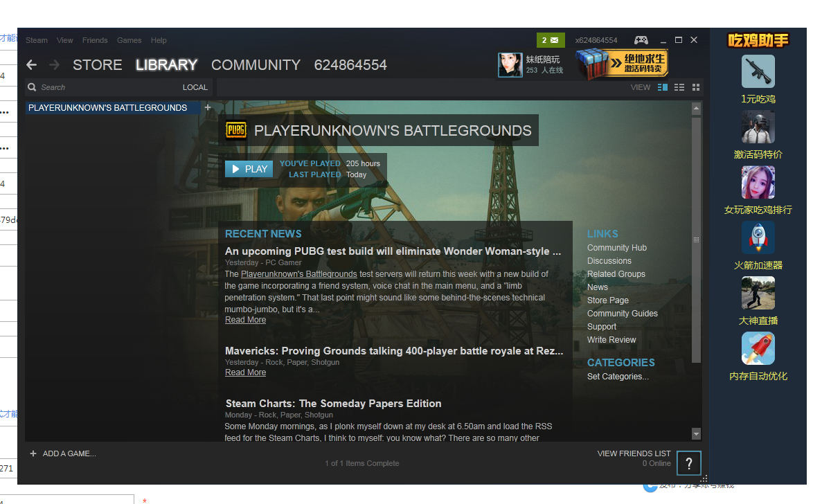Open the Wonder Woman-style news headline
The height and width of the screenshot is (504, 822).
(393, 251)
